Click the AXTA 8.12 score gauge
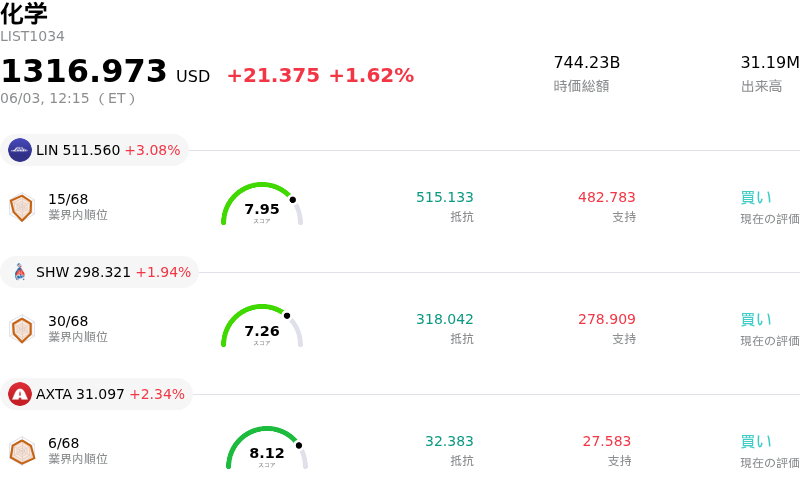This screenshot has width=800, height=488. (267, 448)
